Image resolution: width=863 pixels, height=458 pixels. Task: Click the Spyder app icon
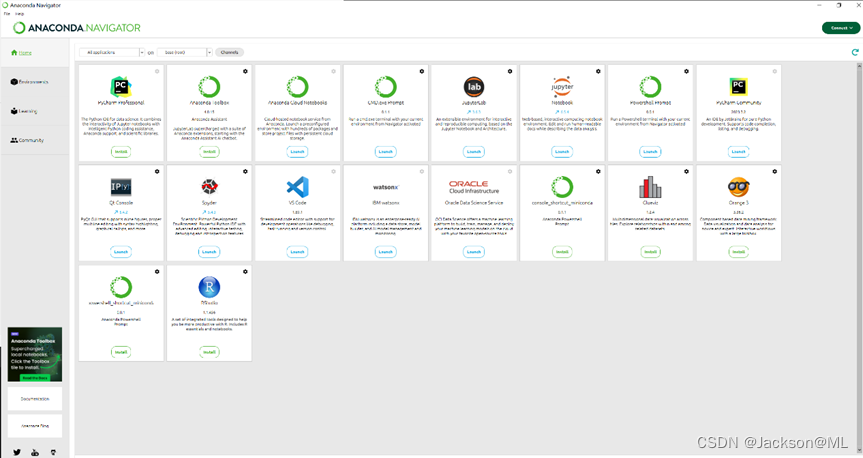click(209, 187)
